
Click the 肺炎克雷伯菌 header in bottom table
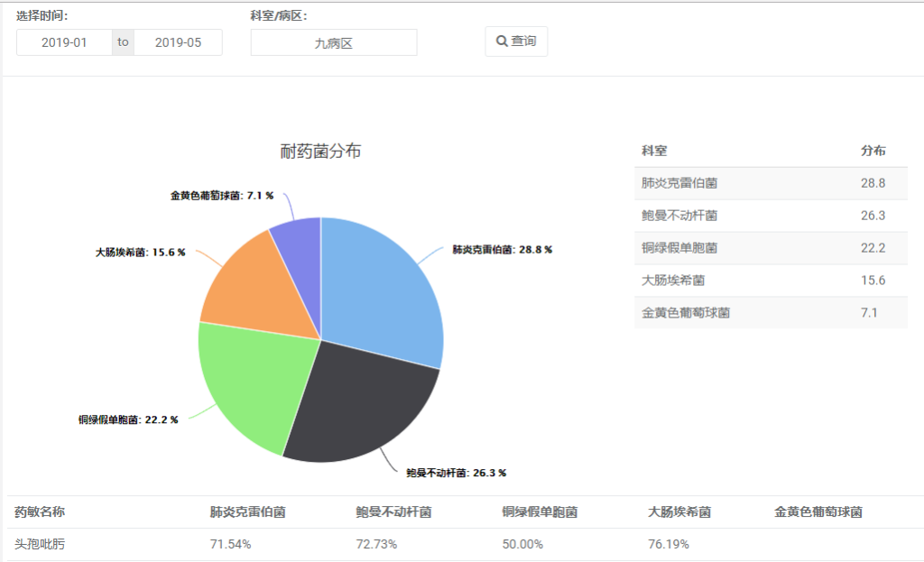point(247,511)
